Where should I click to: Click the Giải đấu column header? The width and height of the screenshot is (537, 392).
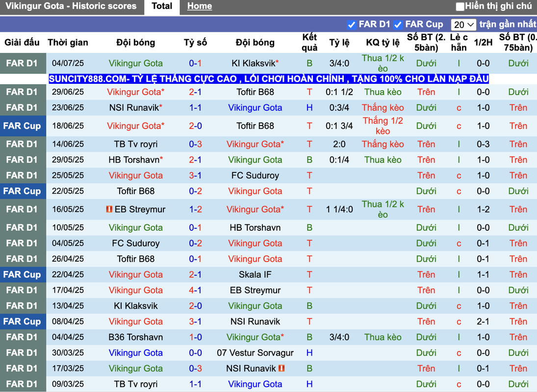pyautogui.click(x=22, y=43)
